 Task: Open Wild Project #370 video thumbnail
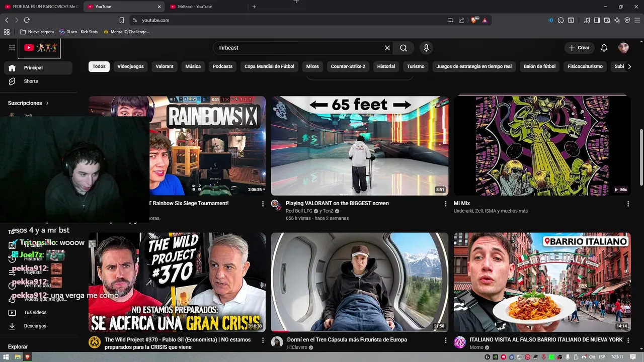click(x=177, y=282)
